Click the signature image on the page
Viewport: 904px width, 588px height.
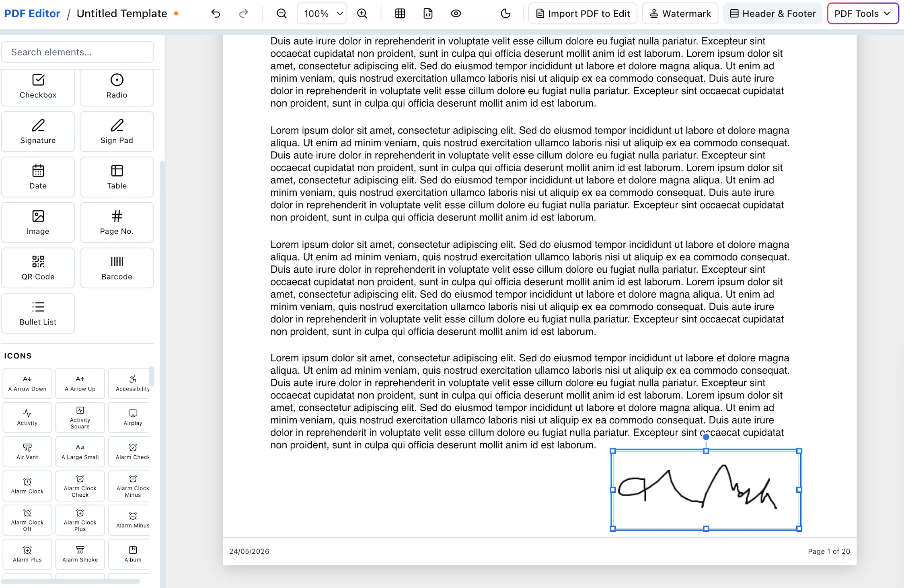[x=706, y=489]
